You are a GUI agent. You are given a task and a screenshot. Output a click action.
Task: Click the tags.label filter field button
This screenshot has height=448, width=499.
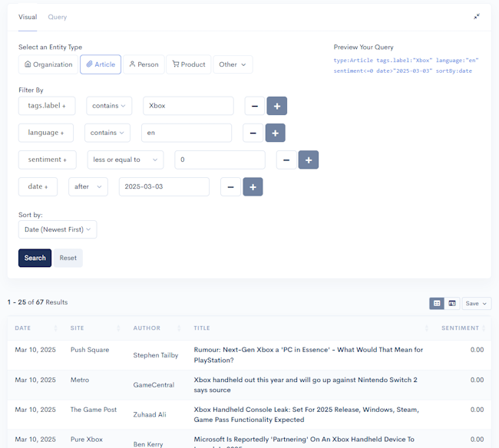coord(47,106)
